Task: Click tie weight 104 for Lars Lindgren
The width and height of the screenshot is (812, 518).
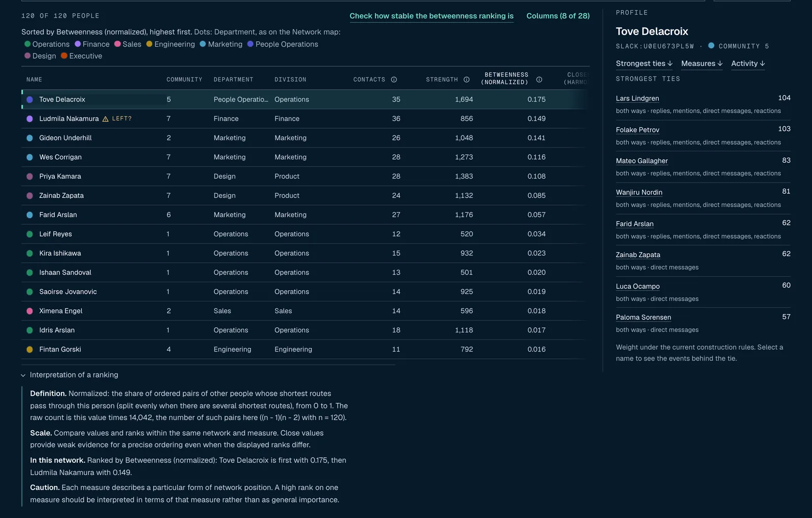Action: [x=784, y=98]
